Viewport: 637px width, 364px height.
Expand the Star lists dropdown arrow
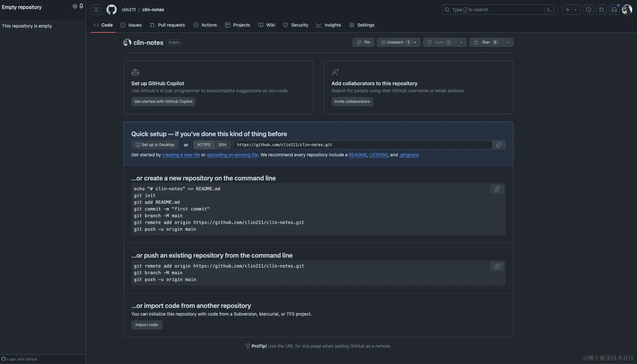[x=508, y=42]
